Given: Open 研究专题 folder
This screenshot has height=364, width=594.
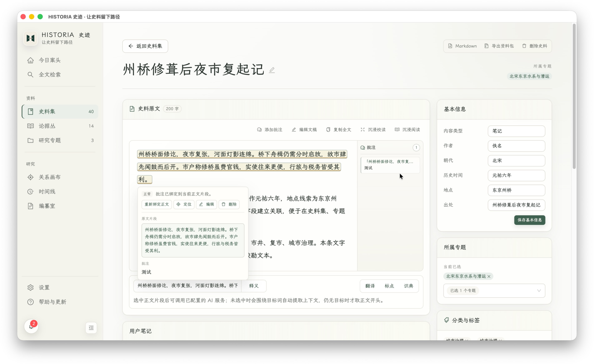Looking at the screenshot, I should (60, 140).
